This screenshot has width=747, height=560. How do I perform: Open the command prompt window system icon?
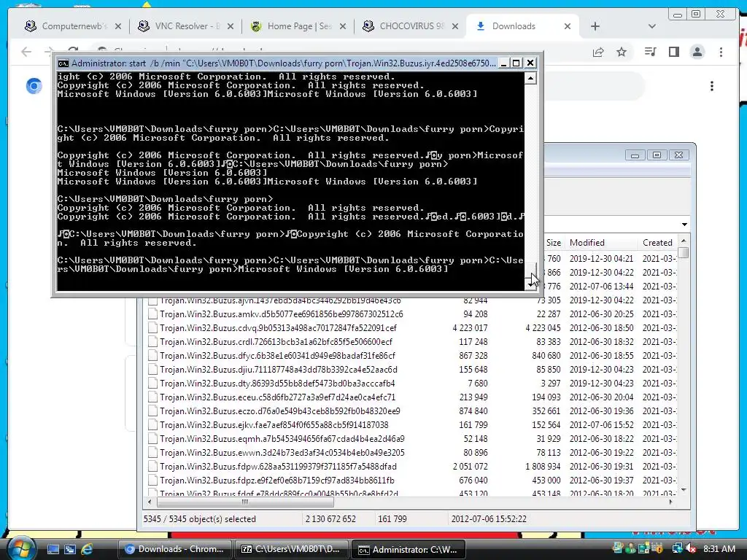pos(63,63)
